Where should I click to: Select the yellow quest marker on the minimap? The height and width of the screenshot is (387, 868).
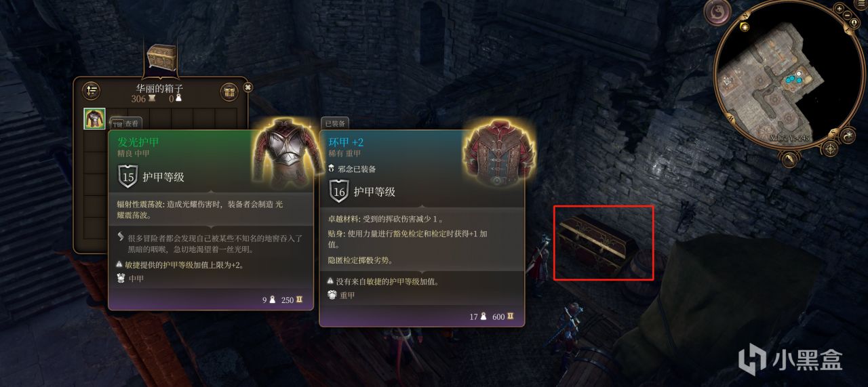745,26
